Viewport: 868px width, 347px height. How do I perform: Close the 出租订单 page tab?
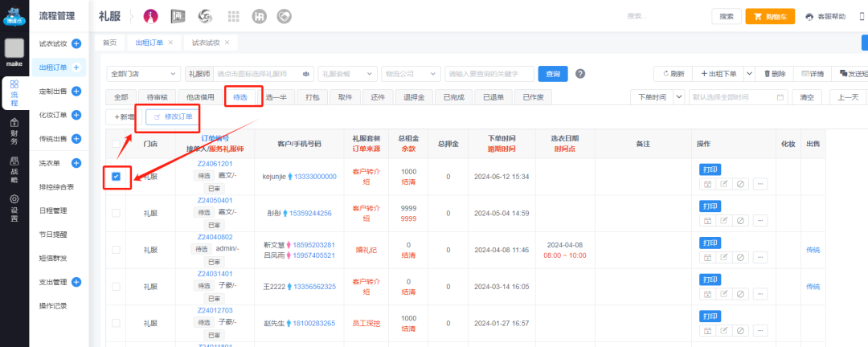point(170,43)
